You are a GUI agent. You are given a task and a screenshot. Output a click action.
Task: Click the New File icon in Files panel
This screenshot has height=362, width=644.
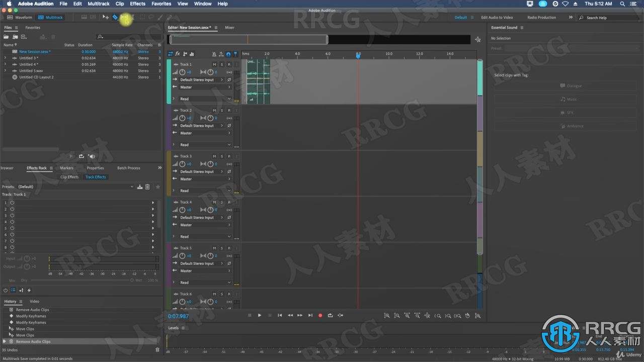point(24,37)
